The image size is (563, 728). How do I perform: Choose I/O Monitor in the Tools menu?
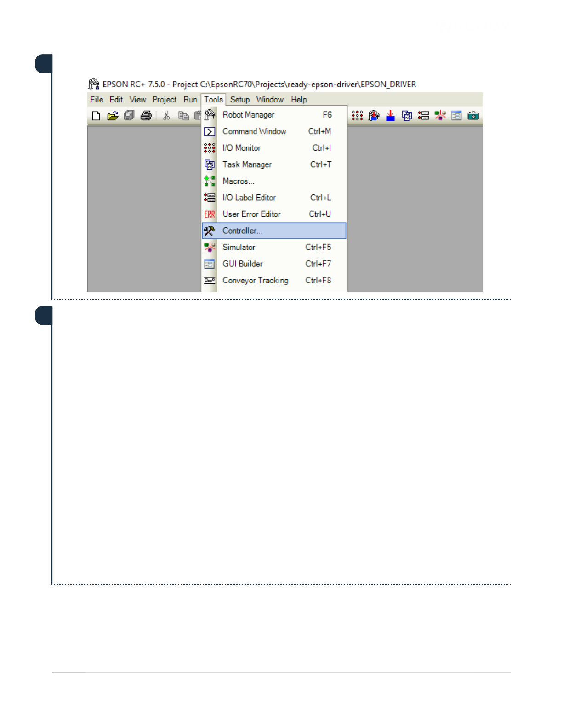(274, 148)
